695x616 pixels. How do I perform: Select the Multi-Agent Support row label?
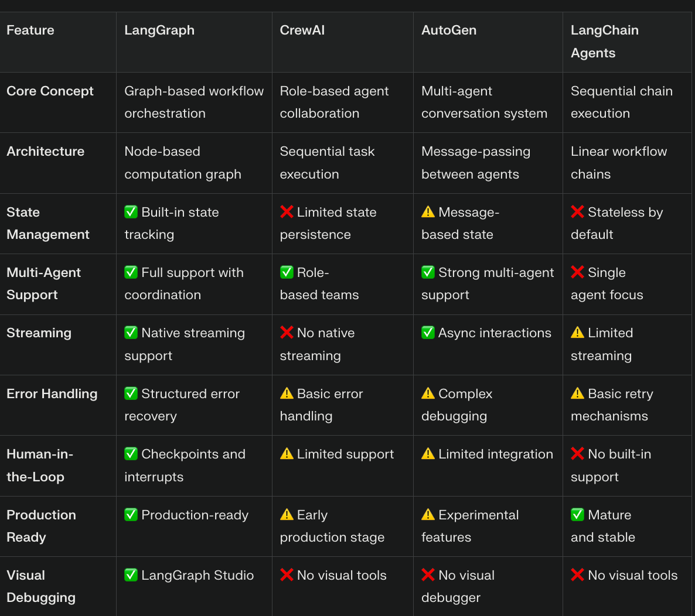coord(44,283)
